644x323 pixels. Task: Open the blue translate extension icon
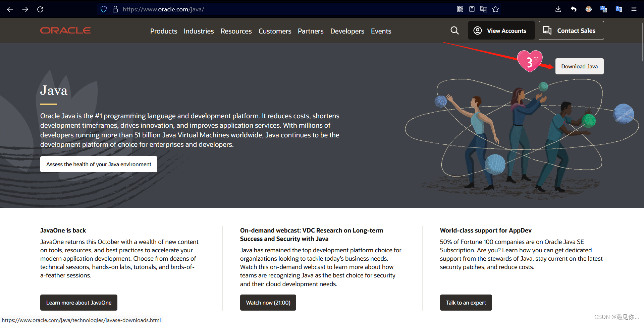pyautogui.click(x=604, y=9)
